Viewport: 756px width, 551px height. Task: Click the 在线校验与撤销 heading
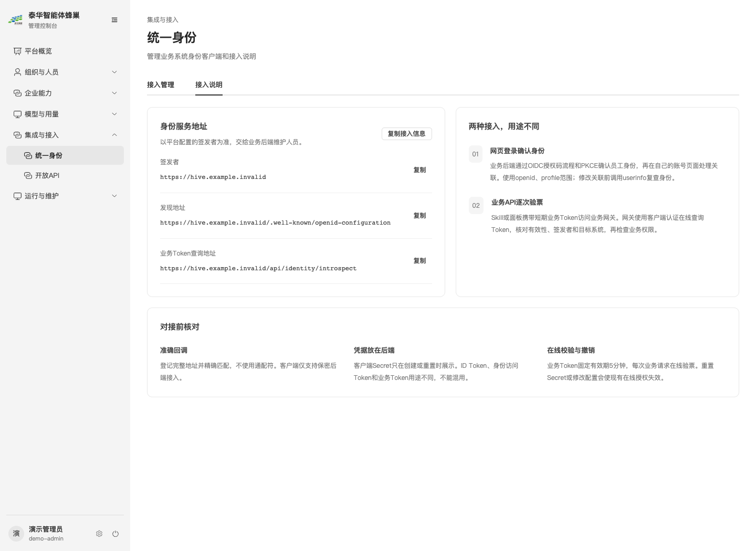point(571,351)
